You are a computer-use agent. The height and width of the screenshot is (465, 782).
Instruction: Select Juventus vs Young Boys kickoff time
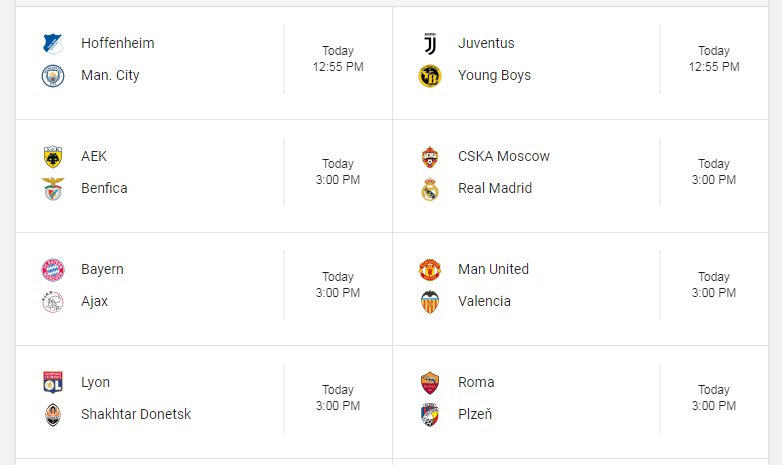(714, 59)
